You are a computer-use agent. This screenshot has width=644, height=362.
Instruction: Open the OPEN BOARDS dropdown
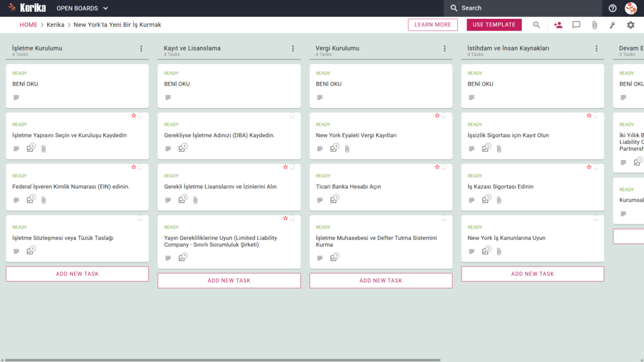coord(82,8)
